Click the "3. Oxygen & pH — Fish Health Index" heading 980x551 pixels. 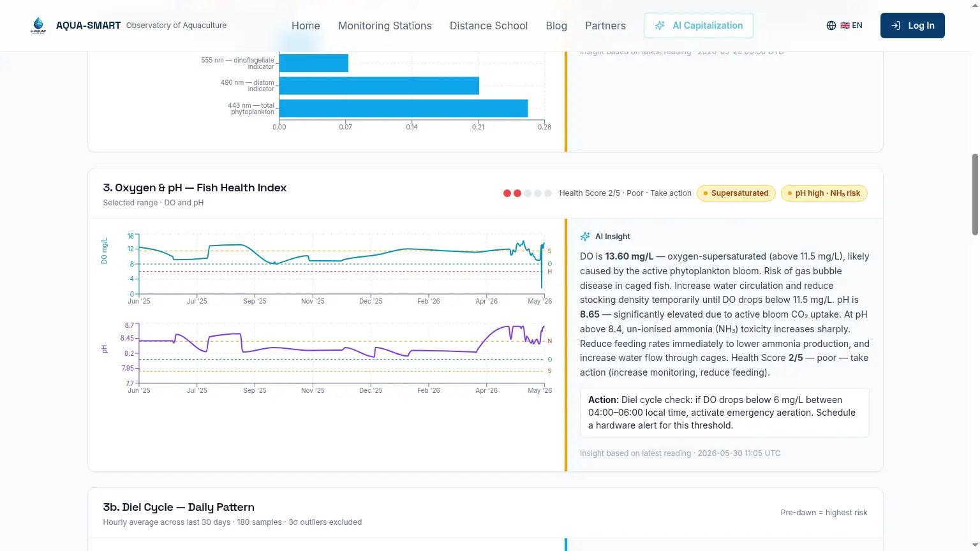point(195,187)
